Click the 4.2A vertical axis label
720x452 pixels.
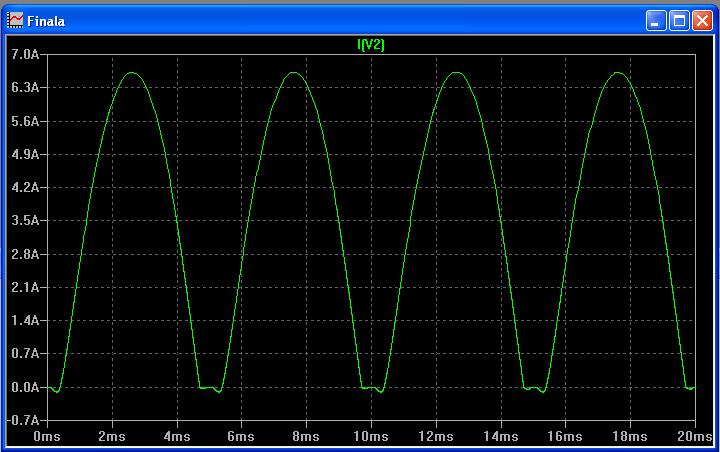25,187
